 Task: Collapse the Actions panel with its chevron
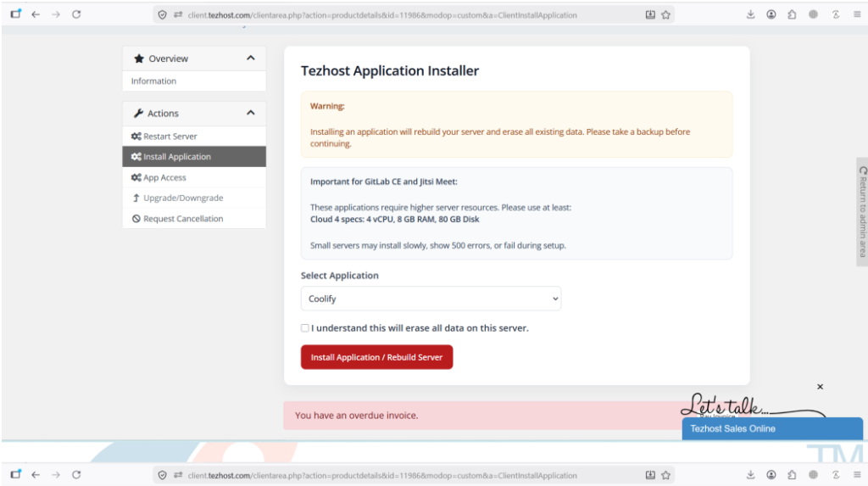click(251, 113)
